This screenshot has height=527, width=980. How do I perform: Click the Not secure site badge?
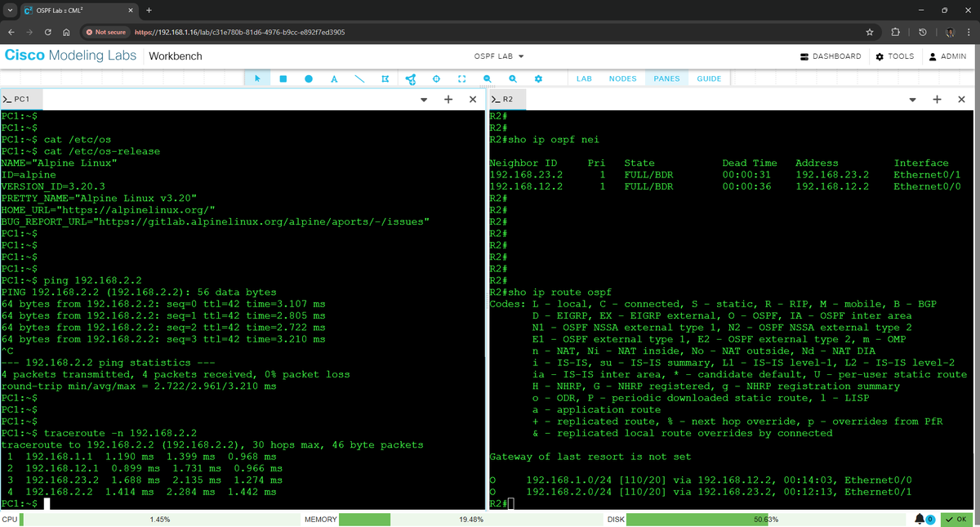tap(105, 32)
